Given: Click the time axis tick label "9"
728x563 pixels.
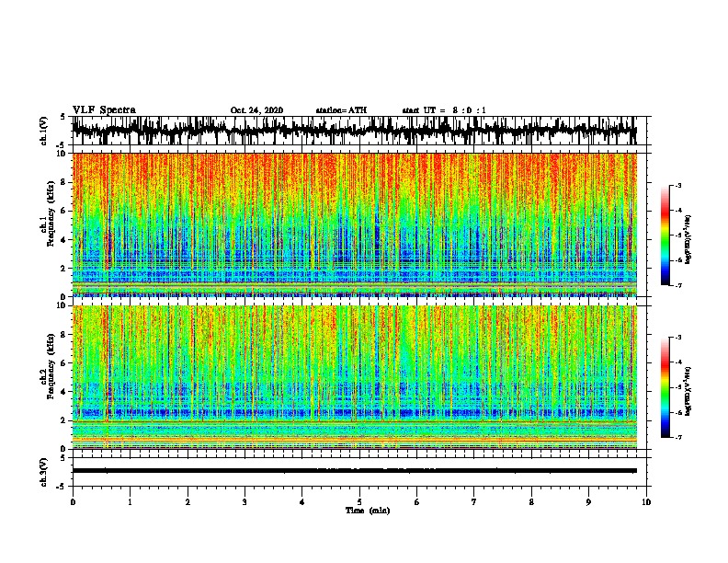Looking at the screenshot, I should (x=588, y=502).
